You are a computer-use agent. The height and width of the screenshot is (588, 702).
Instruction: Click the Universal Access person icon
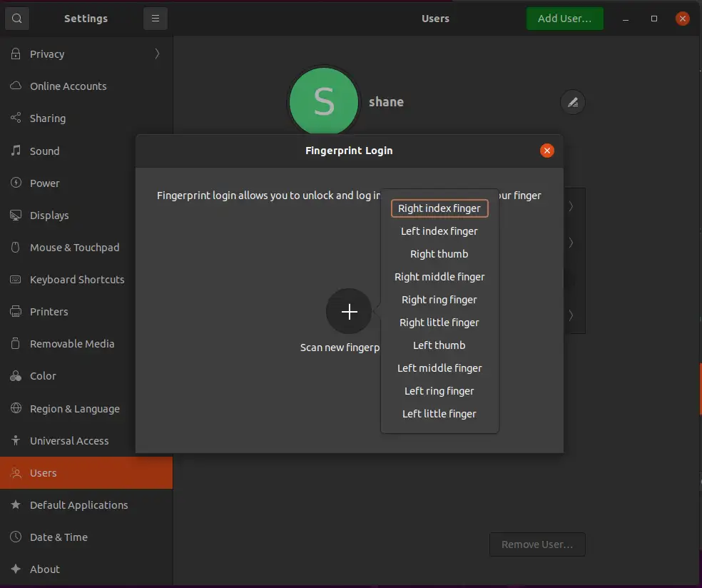tap(16, 440)
